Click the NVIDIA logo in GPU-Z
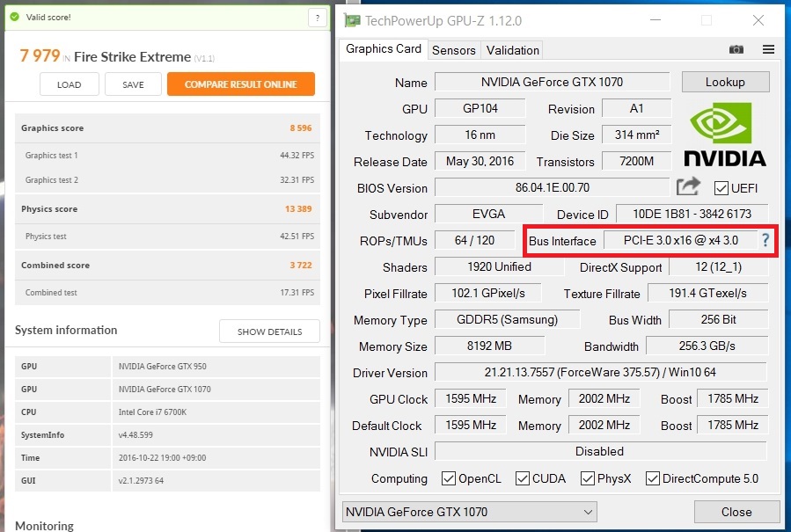The height and width of the screenshot is (532, 791). click(x=725, y=135)
